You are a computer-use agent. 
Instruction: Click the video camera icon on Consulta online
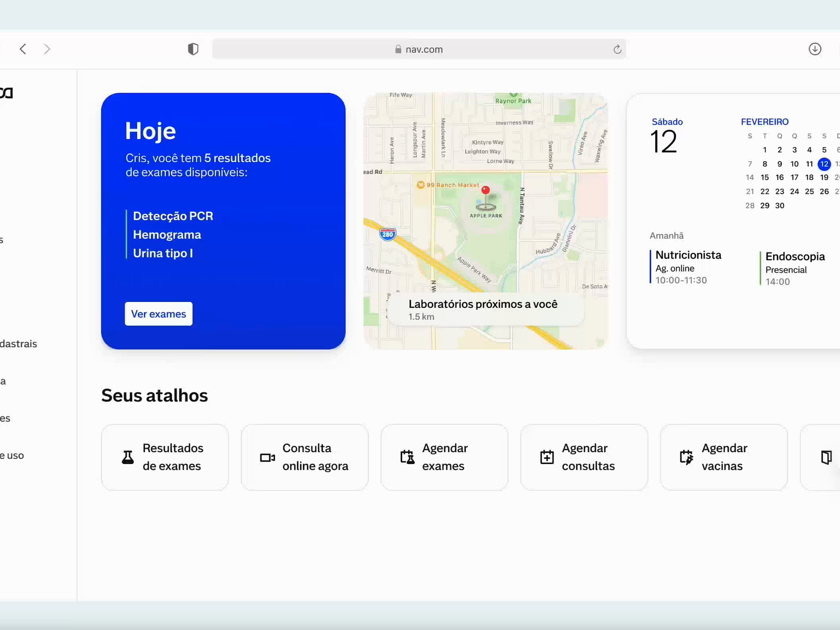click(268, 458)
